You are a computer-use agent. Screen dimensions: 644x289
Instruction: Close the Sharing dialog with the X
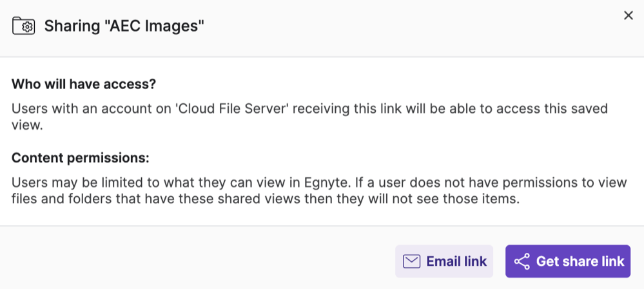tap(628, 15)
